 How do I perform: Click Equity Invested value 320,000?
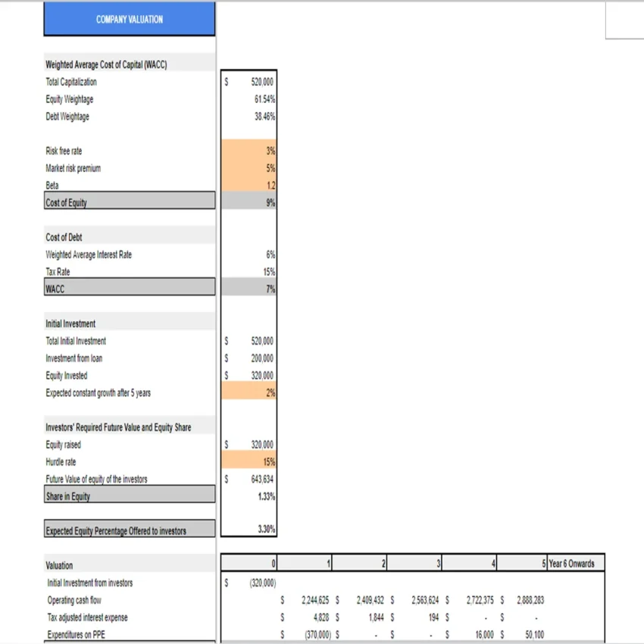[262, 375]
